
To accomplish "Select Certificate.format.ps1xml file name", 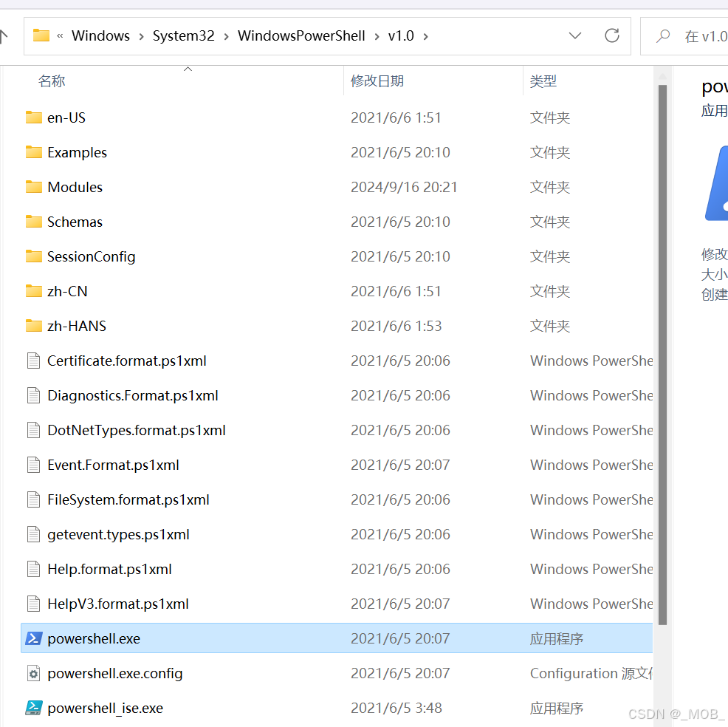I will (127, 361).
